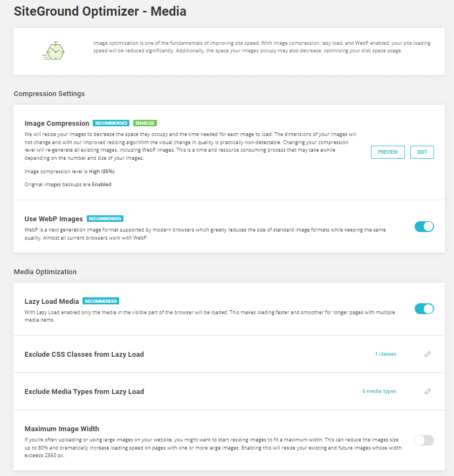Click the RECOMMENDED badge beside Image Compression
The image size is (454, 476).
pyautogui.click(x=111, y=123)
